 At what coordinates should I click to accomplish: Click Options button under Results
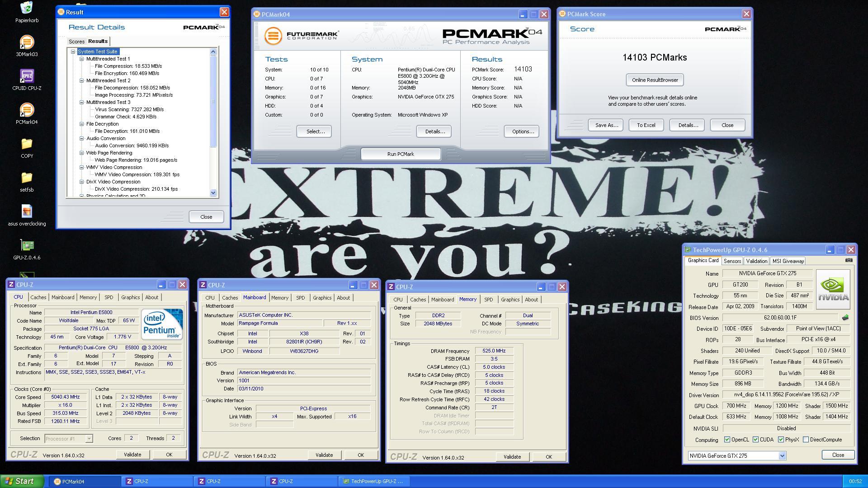[522, 131]
